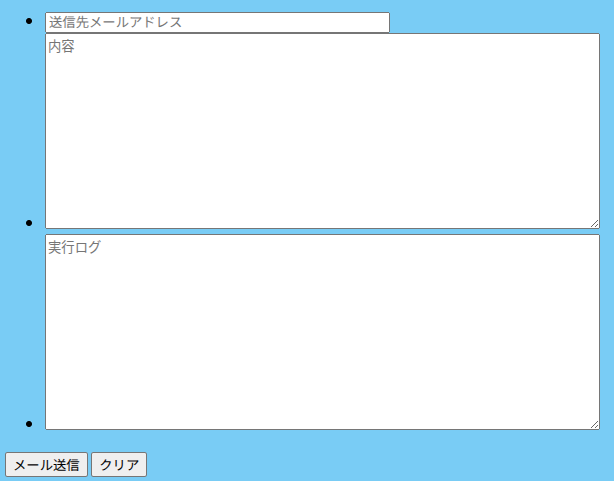Click right end of the address input box
The image size is (614, 481).
[x=384, y=22]
